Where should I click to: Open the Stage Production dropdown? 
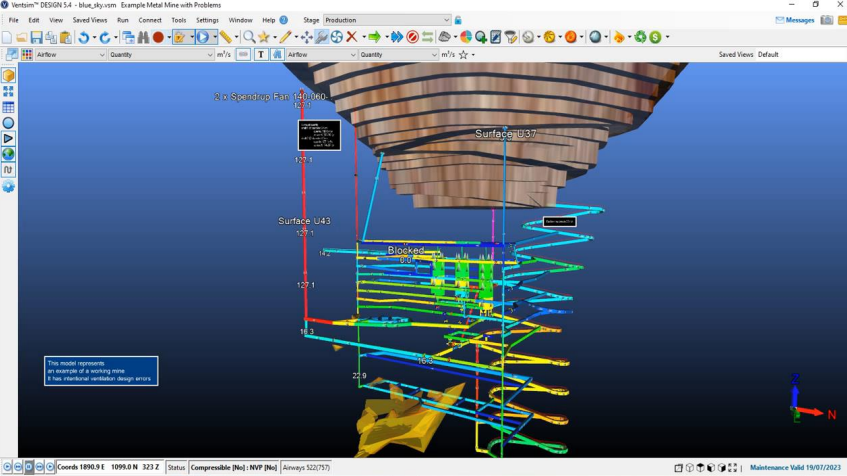[x=445, y=20]
